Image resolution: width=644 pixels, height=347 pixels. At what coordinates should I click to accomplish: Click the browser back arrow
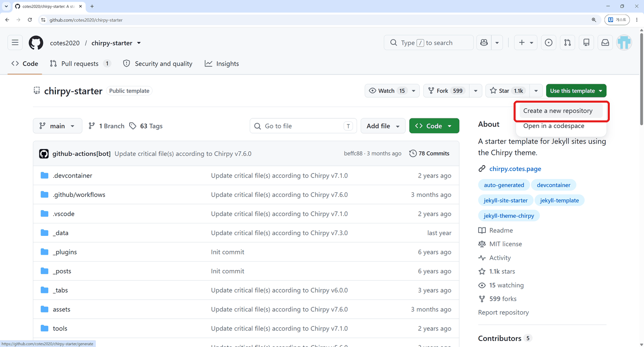tap(7, 20)
